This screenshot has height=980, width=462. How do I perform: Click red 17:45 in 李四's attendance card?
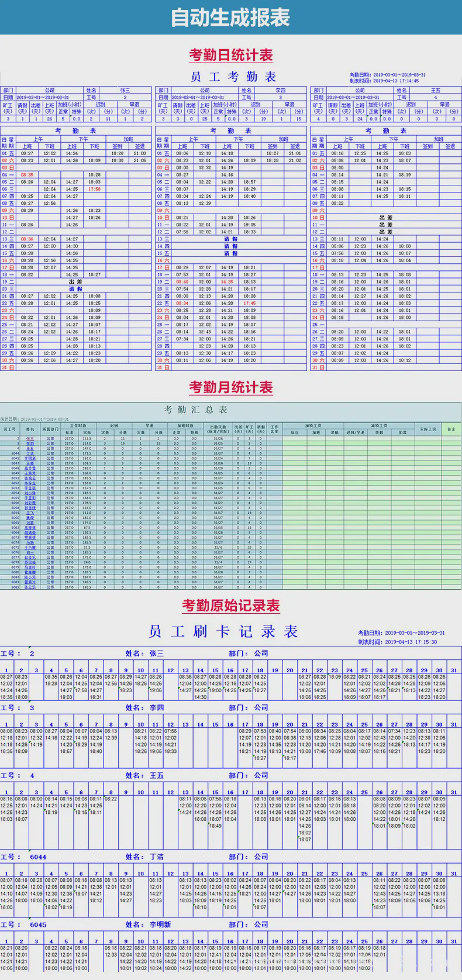pos(250,303)
